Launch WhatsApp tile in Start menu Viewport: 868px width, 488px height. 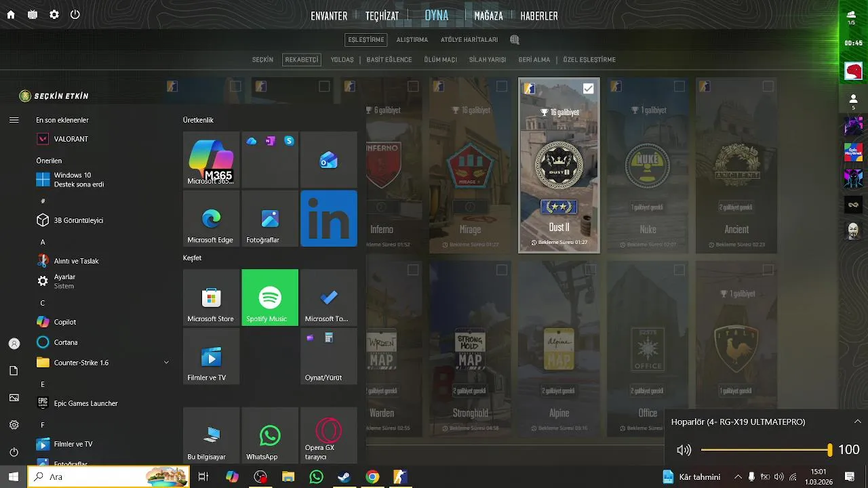click(270, 435)
